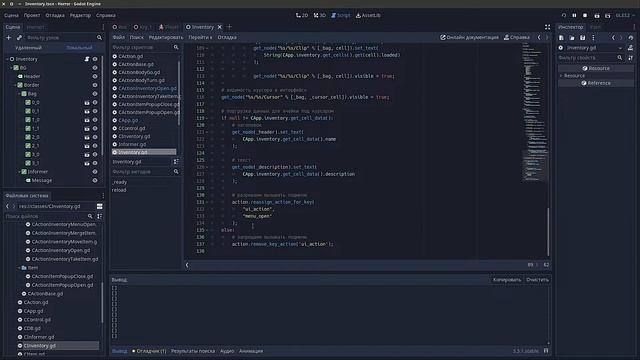Open the GLES2 renderer dropdown
This screenshot has height=360, width=640.
point(625,16)
